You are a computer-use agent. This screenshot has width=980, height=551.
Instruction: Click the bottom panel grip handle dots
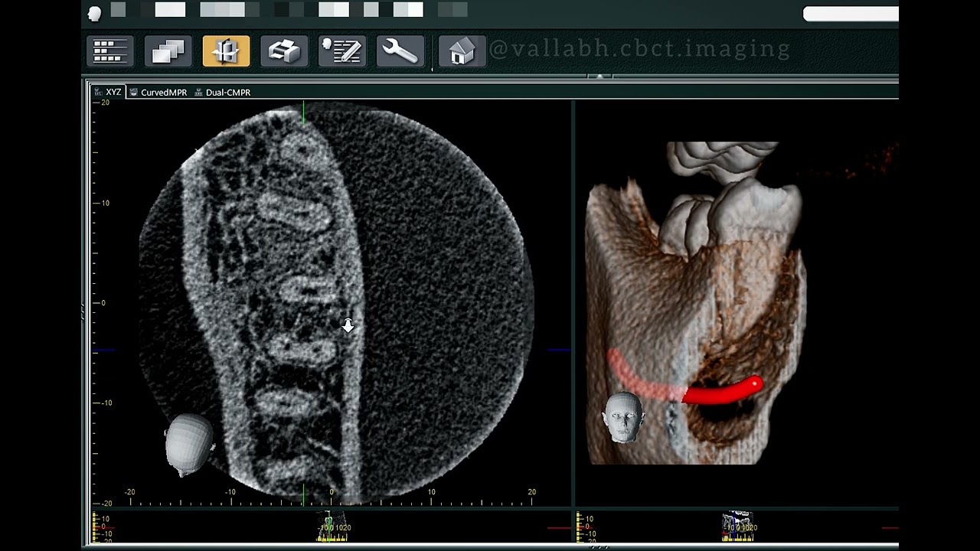tap(599, 546)
